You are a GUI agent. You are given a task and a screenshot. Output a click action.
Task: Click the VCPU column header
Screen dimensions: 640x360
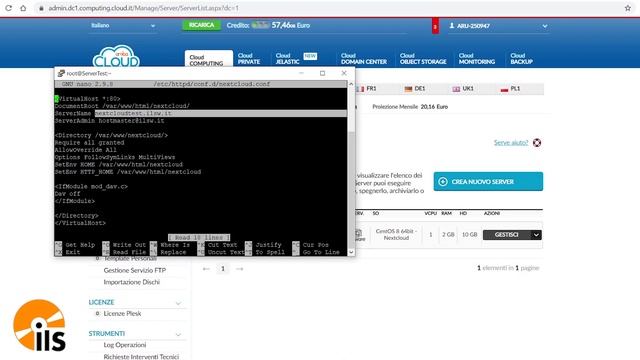[x=431, y=213]
